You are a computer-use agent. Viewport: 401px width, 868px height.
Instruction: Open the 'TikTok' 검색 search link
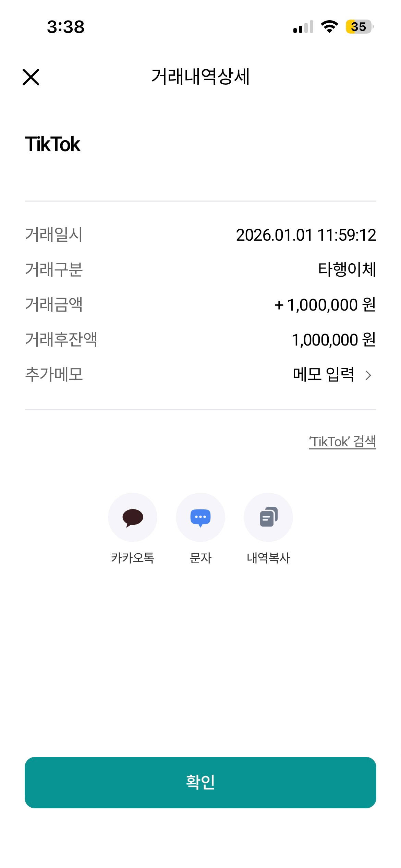(342, 442)
